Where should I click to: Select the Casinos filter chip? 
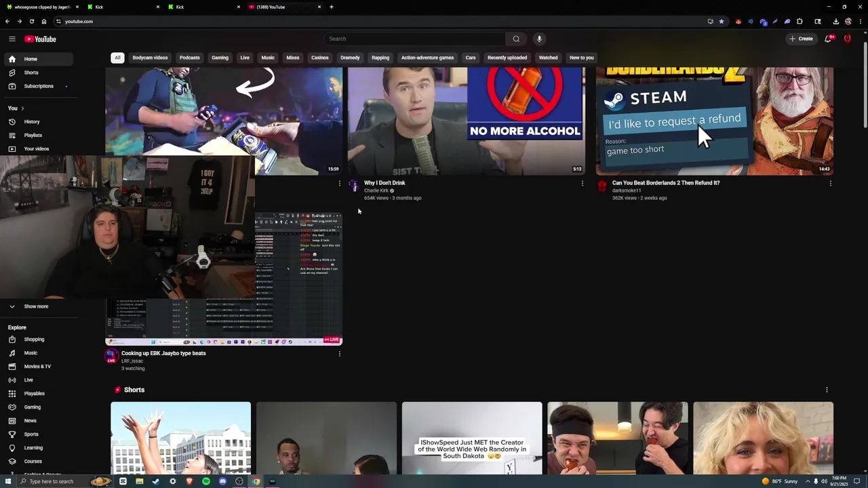(x=320, y=58)
